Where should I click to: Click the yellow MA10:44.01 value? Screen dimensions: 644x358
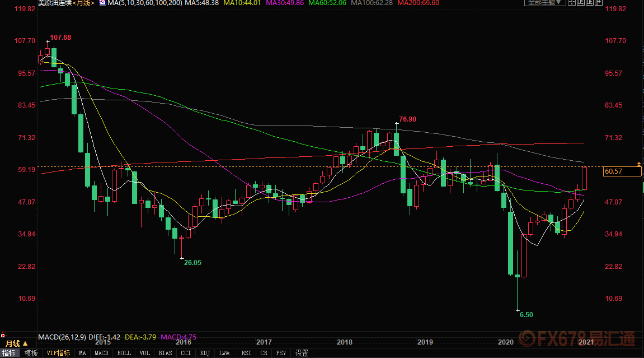242,3
